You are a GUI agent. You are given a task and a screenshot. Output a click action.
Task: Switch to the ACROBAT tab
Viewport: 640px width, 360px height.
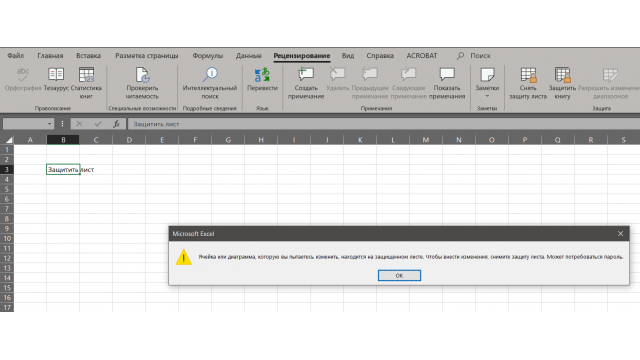422,56
